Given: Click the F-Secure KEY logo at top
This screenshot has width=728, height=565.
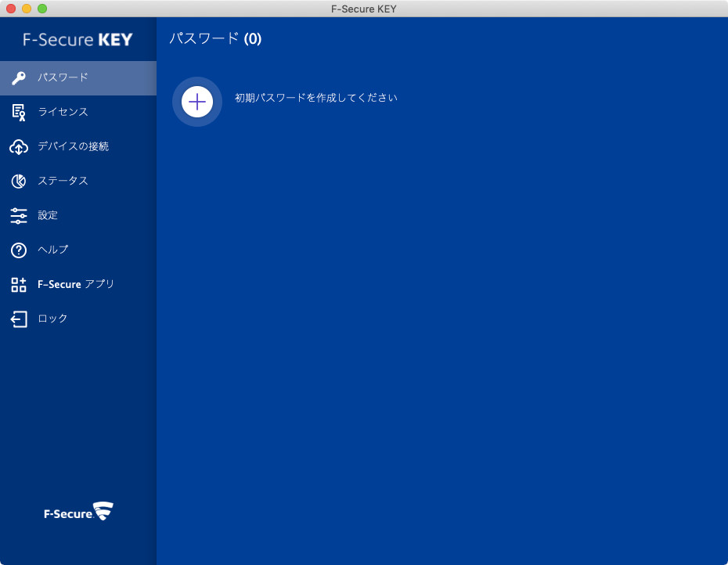Looking at the screenshot, I should pyautogui.click(x=78, y=39).
